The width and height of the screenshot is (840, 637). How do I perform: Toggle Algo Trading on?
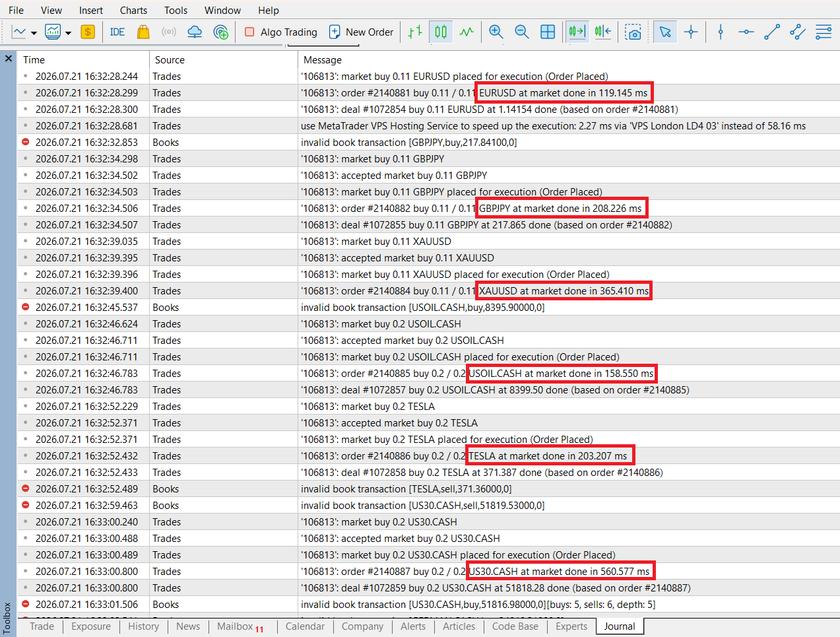(x=281, y=32)
